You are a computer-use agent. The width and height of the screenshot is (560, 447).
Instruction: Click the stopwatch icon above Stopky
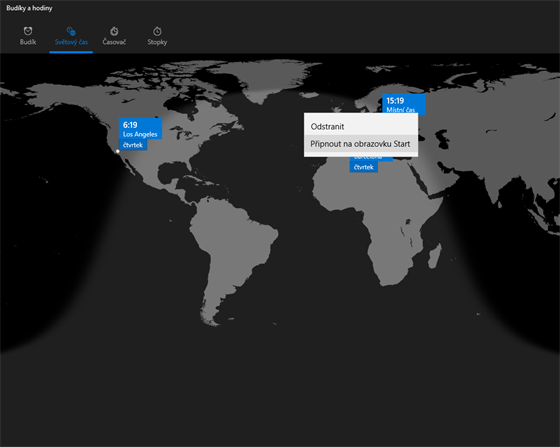(157, 31)
